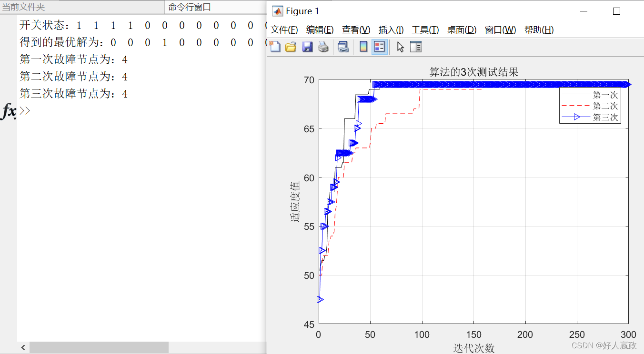644x354 pixels.
Task: Click the 开关状态 output line
Action: (142, 25)
